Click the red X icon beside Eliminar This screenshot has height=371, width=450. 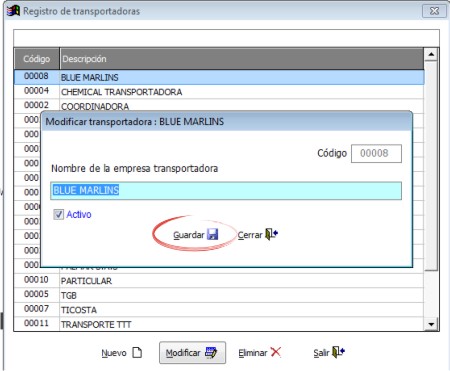tap(276, 352)
